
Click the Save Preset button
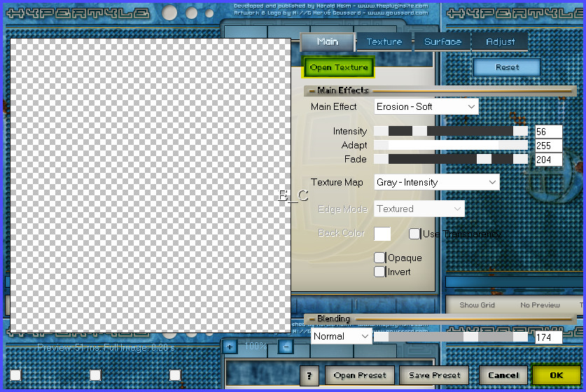pos(435,375)
